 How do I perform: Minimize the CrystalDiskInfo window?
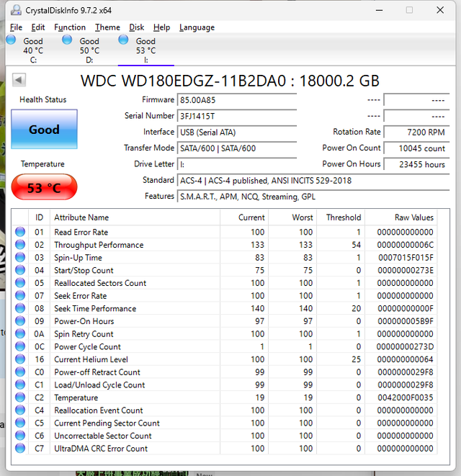pyautogui.click(x=379, y=10)
